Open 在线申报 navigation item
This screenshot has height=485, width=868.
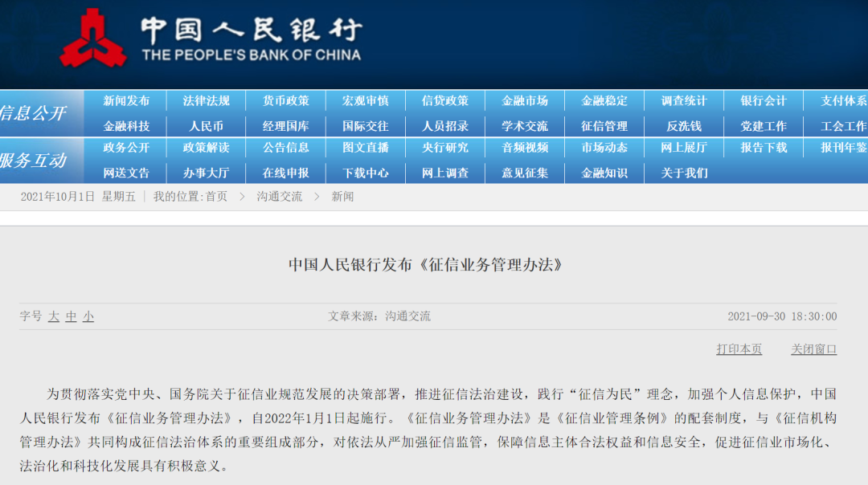click(x=285, y=173)
